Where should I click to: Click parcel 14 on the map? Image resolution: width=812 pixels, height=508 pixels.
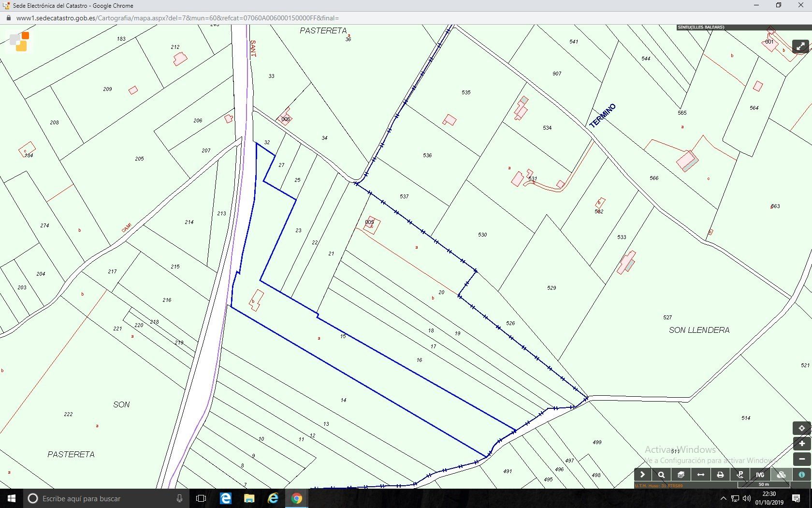pos(343,400)
